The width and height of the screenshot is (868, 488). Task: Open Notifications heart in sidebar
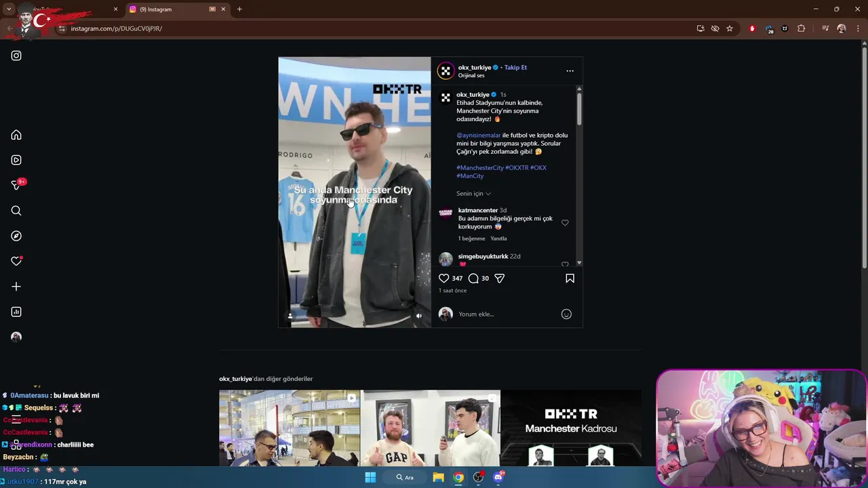coord(16,261)
